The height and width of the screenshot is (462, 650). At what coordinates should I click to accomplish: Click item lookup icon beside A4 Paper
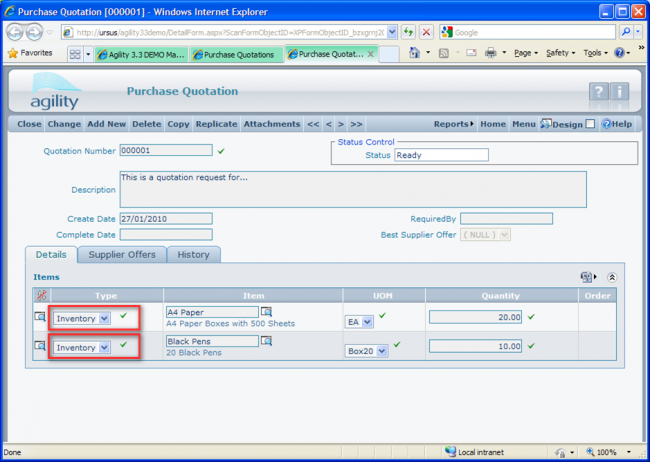click(267, 312)
